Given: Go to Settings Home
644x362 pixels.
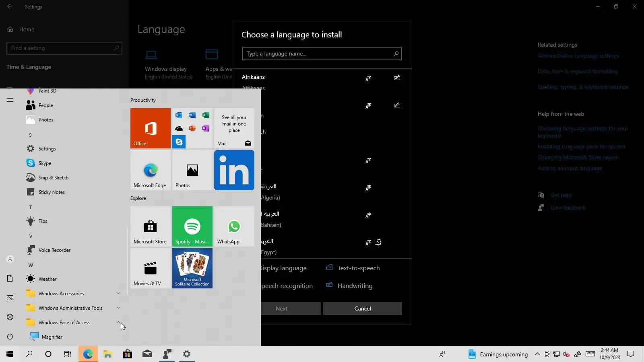Looking at the screenshot, I should pyautogui.click(x=27, y=29).
